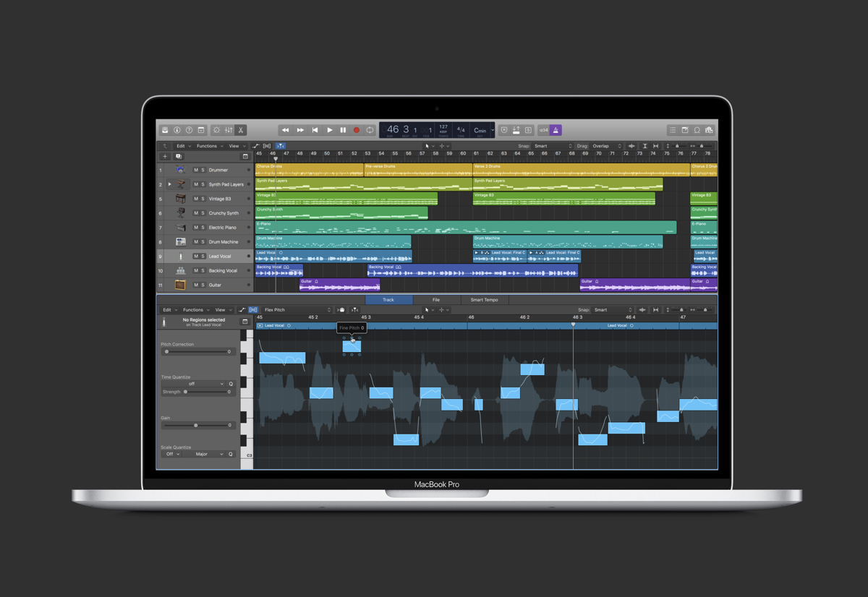
Task: Open Tracks area Snap dropdown
Action: click(553, 146)
